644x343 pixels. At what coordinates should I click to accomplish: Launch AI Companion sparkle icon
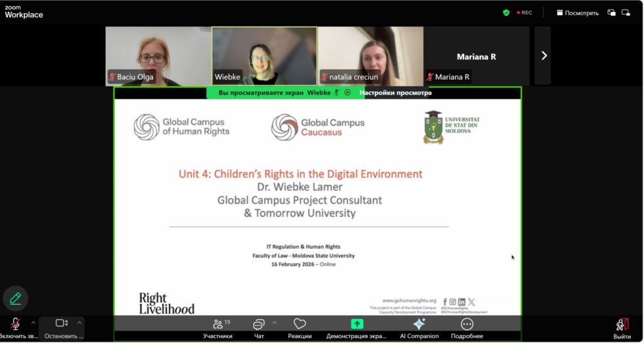(419, 324)
